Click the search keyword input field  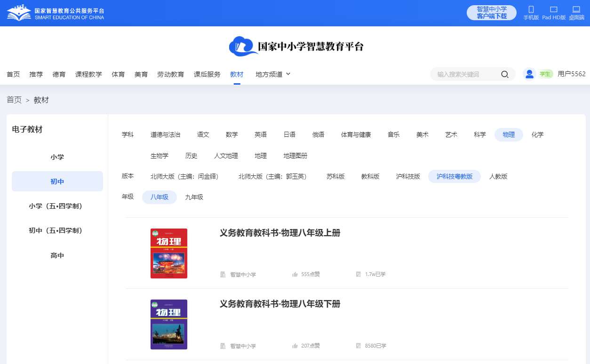466,74
